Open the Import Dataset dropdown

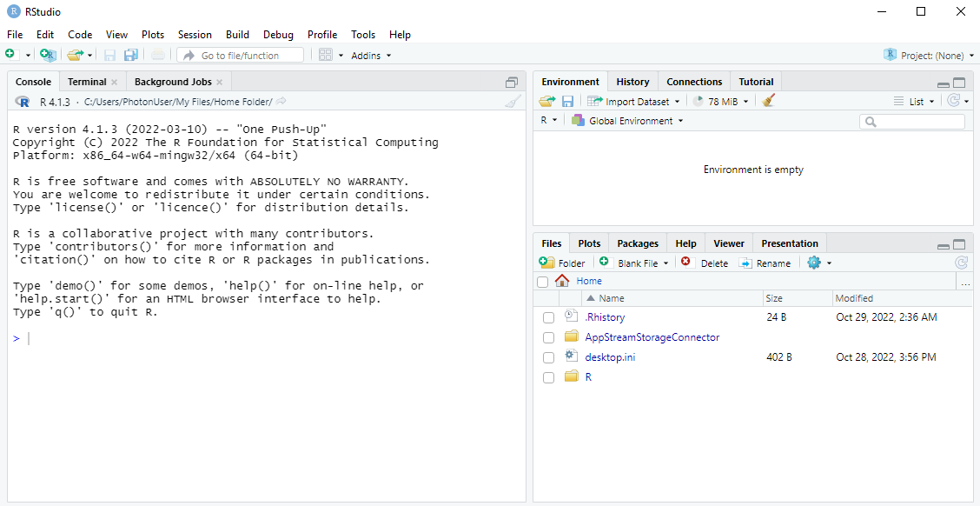click(633, 102)
